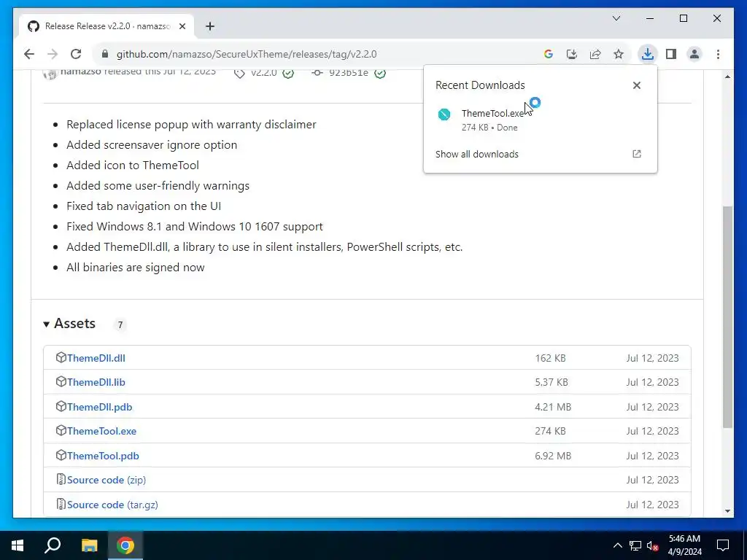Click the namazso author link
This screenshot has height=560, width=747.
[80, 72]
